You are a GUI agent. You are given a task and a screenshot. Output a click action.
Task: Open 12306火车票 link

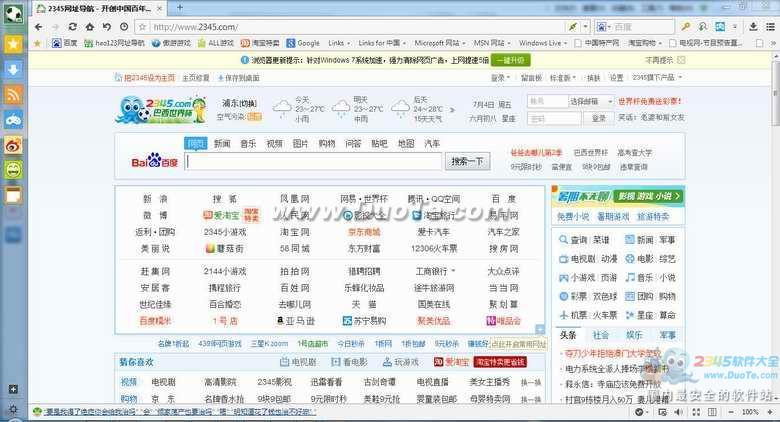click(x=434, y=248)
